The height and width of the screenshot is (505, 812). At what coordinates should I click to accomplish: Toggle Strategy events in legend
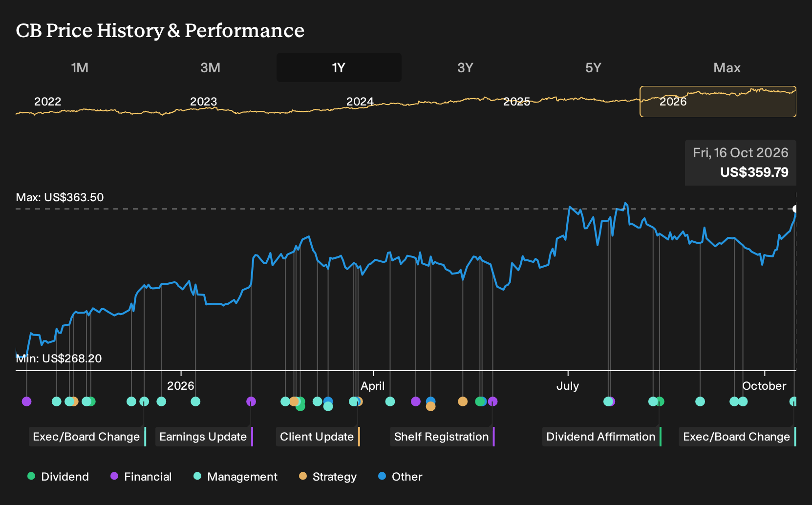pyautogui.click(x=328, y=477)
